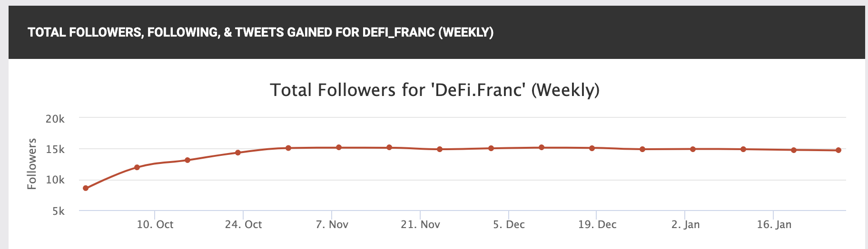This screenshot has width=868, height=249.
Task: Click the 15k y-axis label
Action: click(x=55, y=150)
